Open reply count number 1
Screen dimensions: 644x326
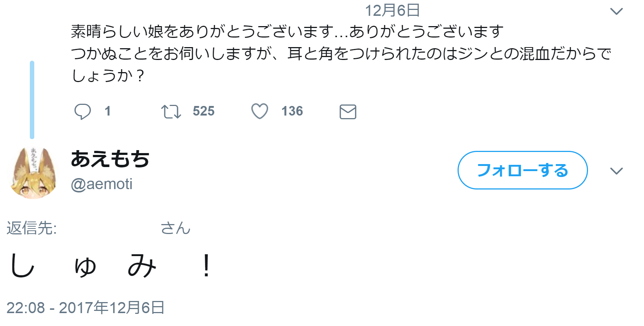108,111
